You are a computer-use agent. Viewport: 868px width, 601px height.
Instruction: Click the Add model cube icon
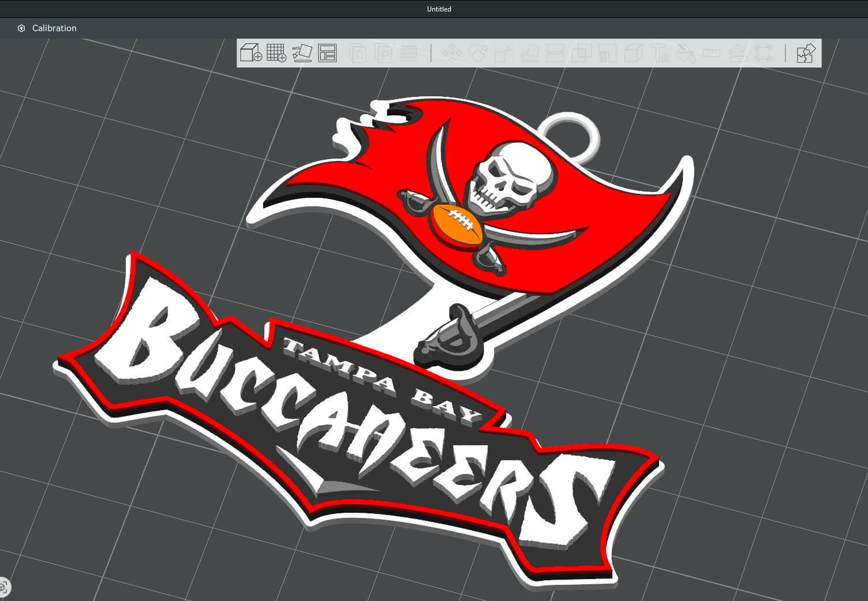coord(251,53)
